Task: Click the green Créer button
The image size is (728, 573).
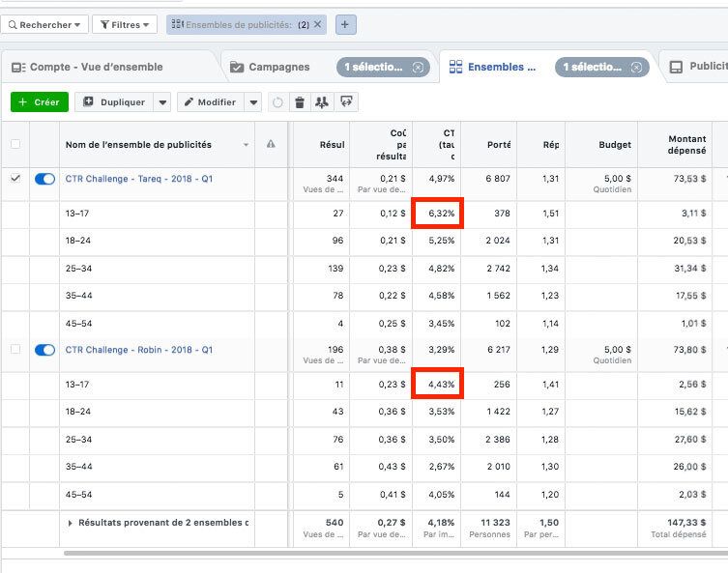Action: coord(39,102)
